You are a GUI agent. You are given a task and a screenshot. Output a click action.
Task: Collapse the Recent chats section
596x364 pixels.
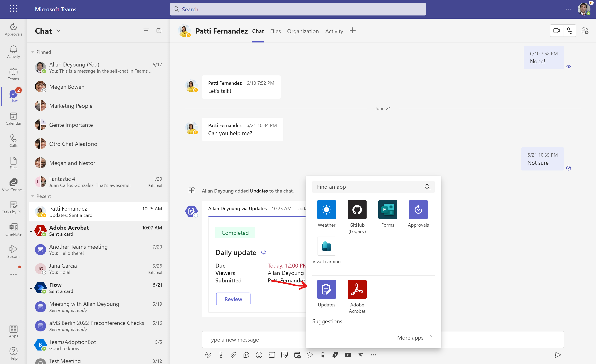coord(33,196)
